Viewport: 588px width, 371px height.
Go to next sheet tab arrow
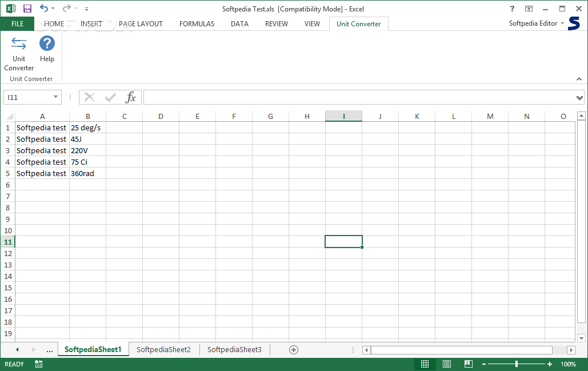(x=33, y=350)
